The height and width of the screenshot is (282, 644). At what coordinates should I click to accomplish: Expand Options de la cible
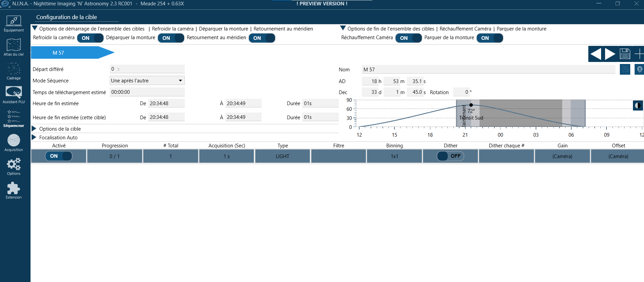click(x=34, y=129)
